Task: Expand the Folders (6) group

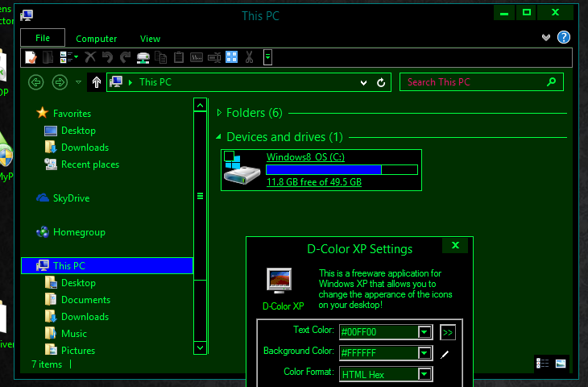Action: [219, 113]
